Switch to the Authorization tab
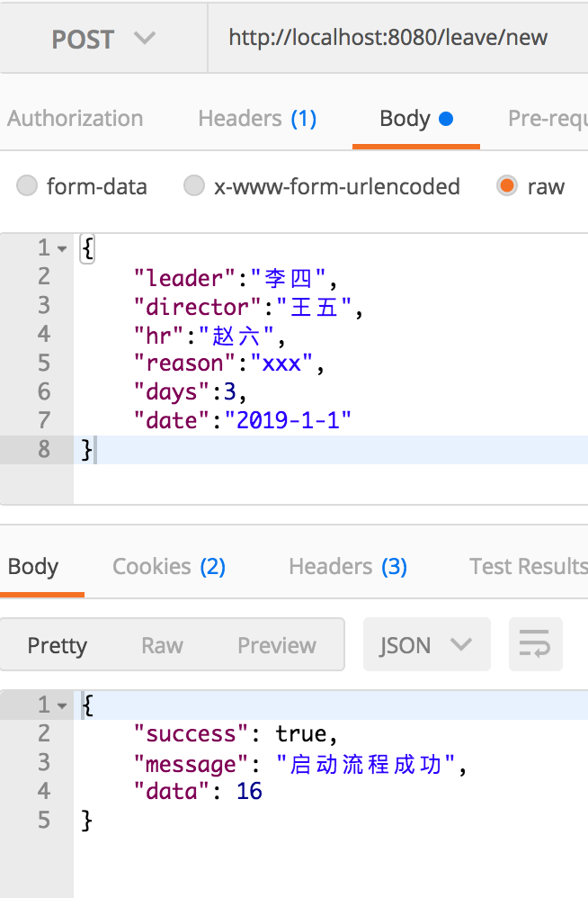 click(75, 119)
